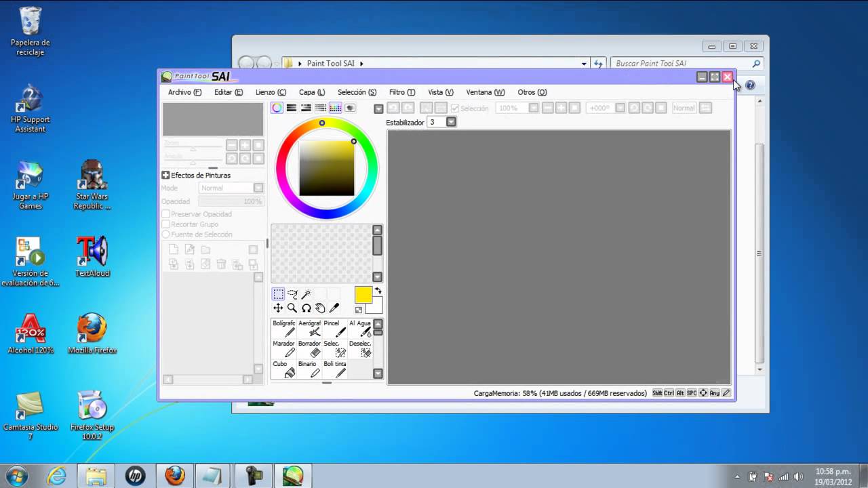Open the Otros menu

pos(532,92)
